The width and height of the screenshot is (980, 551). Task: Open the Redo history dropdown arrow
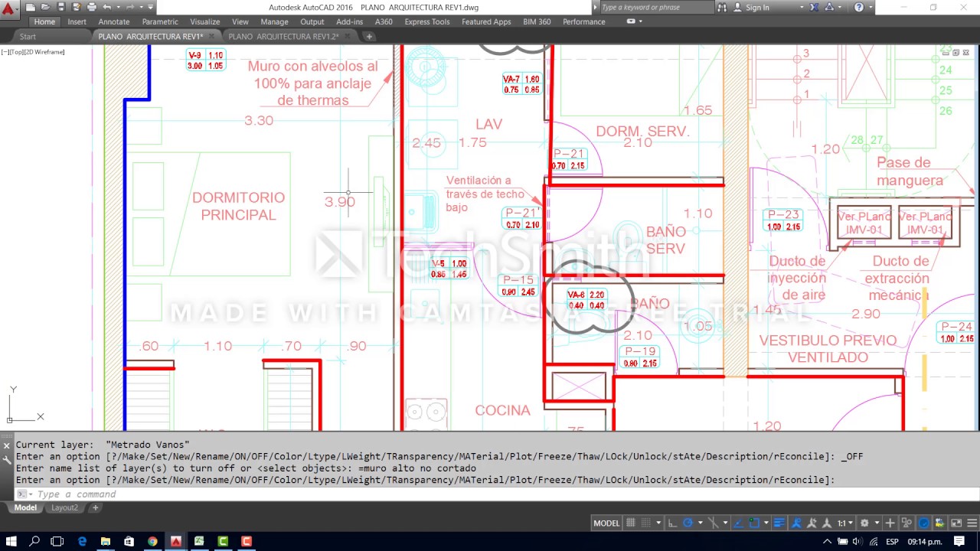click(x=141, y=7)
